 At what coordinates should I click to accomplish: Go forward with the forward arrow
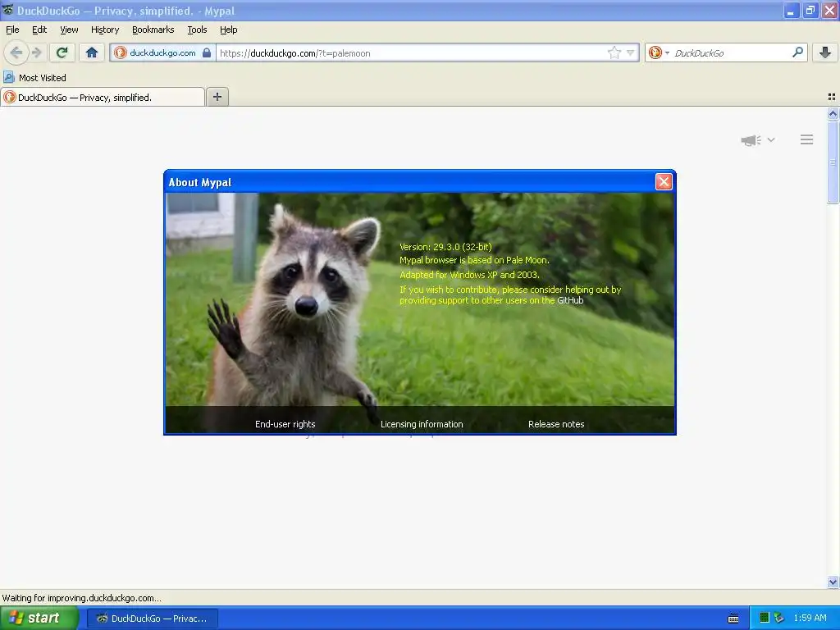(x=37, y=52)
